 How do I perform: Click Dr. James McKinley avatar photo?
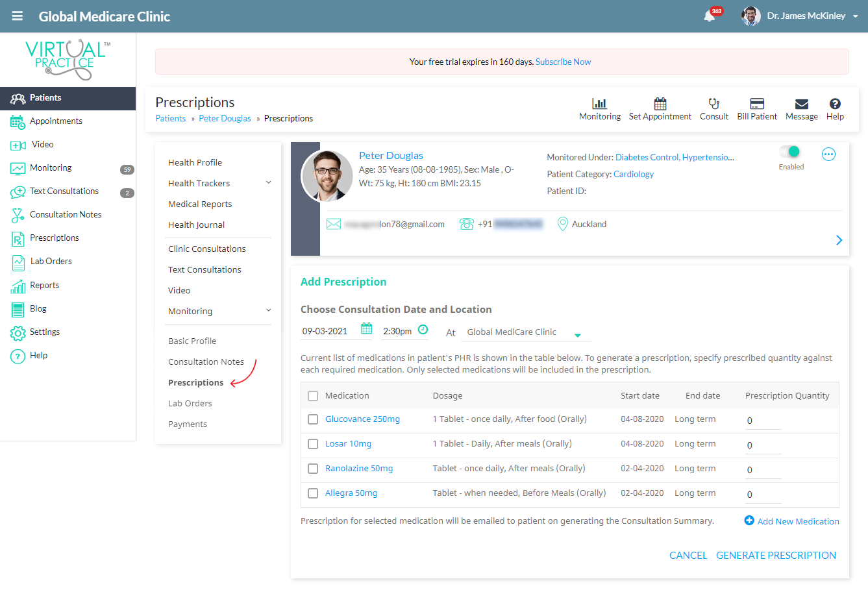click(751, 16)
